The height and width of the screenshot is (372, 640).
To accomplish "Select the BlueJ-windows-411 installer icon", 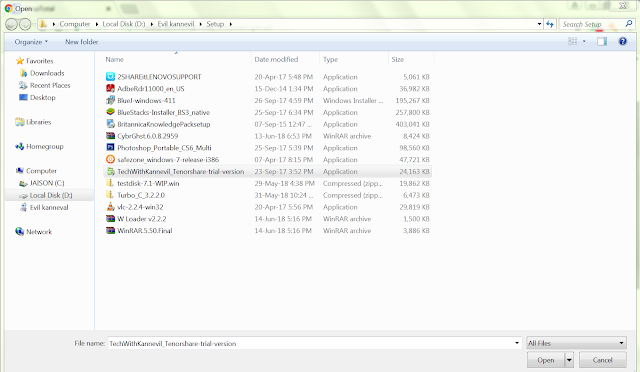I will click(110, 100).
